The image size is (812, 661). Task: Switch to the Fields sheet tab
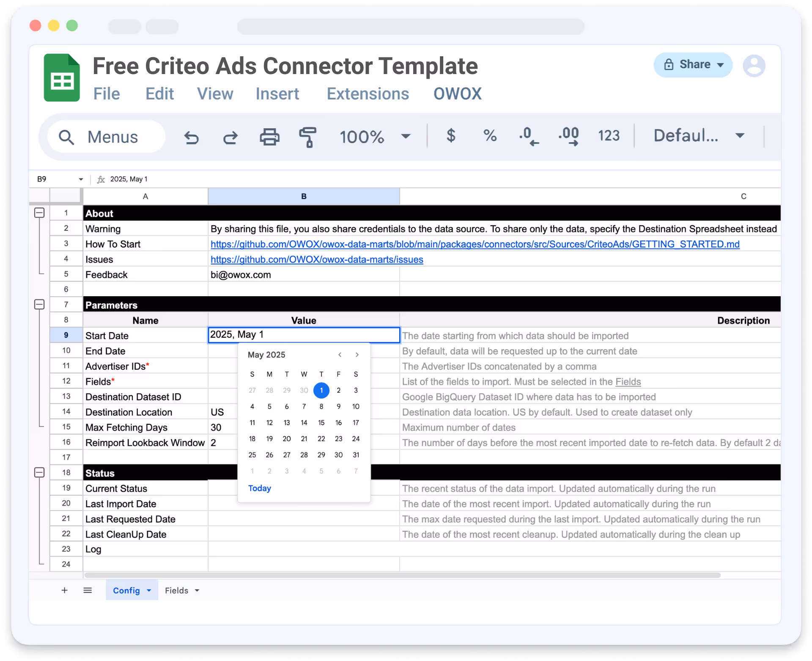176,590
